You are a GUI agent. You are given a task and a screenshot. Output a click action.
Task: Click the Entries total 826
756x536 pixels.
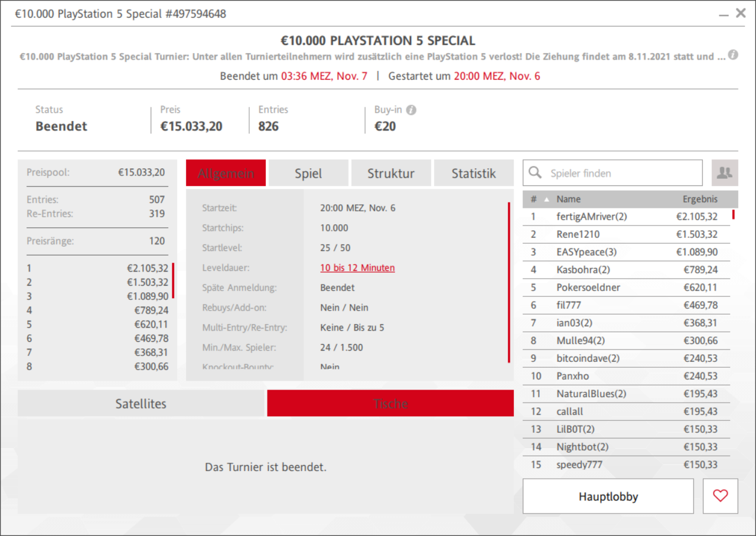click(269, 126)
